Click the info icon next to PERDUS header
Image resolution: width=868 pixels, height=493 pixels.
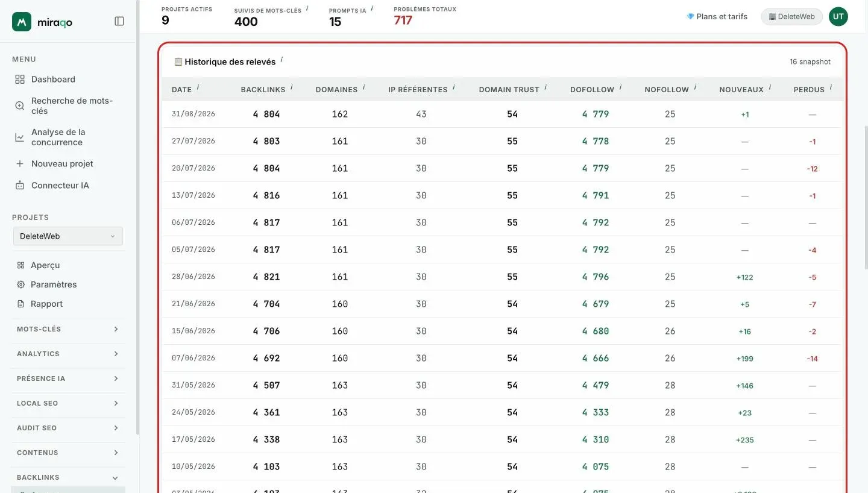click(831, 87)
